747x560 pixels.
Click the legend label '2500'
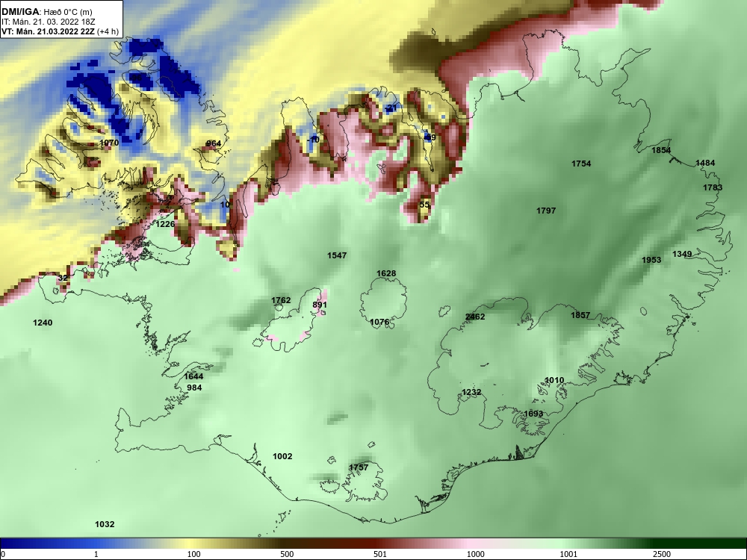click(x=662, y=554)
